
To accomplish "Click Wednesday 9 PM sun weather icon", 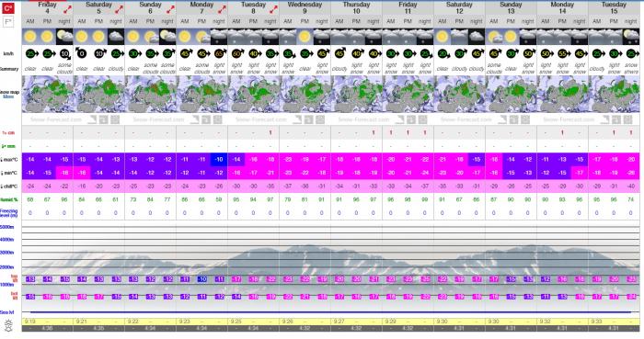I will (305, 37).
